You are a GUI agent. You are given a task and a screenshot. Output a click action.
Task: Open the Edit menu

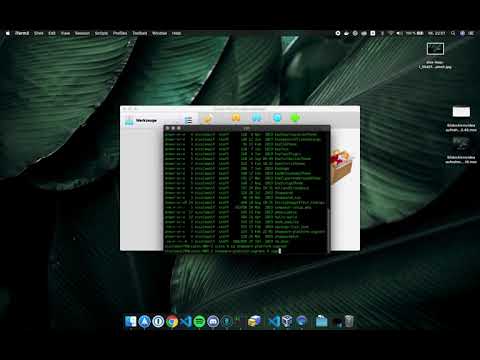[52, 33]
